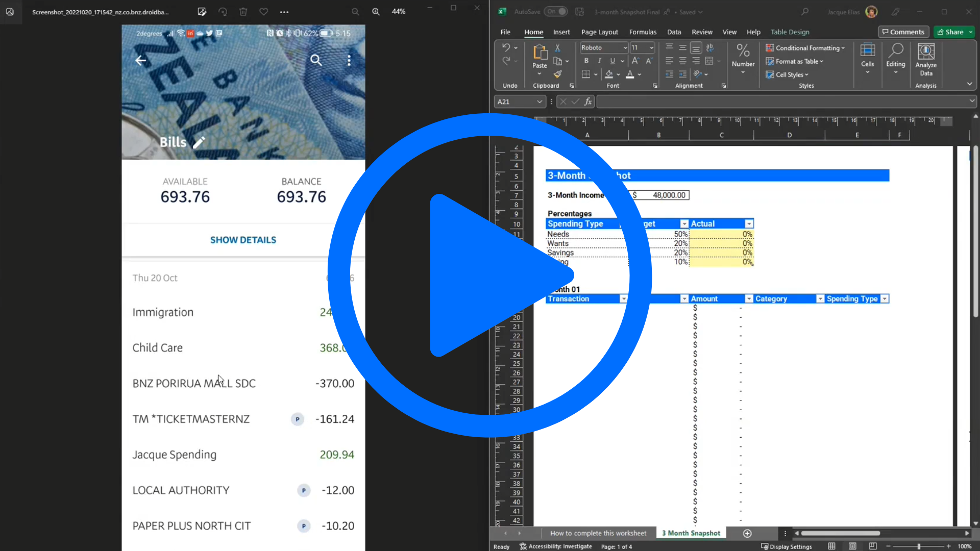980x551 pixels.
Task: Click the video play button overlay
Action: pyautogui.click(x=489, y=275)
